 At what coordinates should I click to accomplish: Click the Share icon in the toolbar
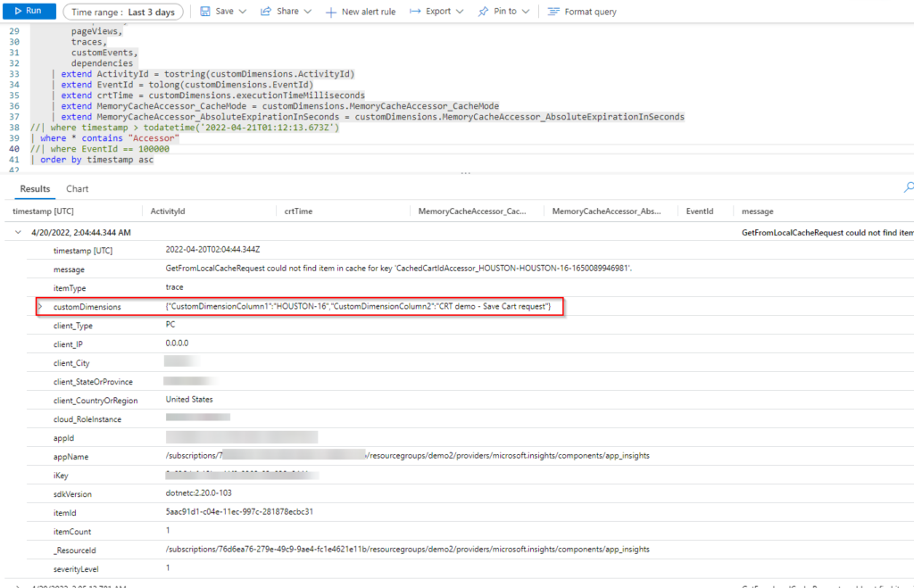click(x=266, y=12)
